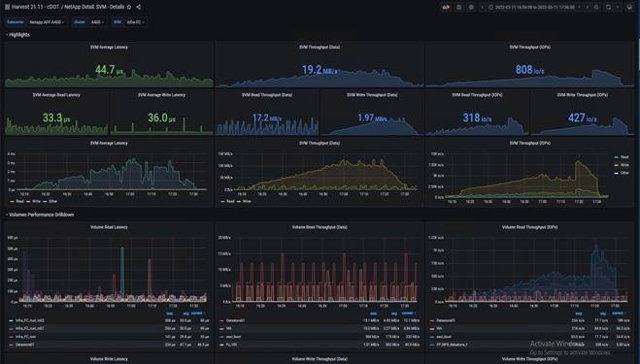Click the Save dashboard icon

click(459, 7)
